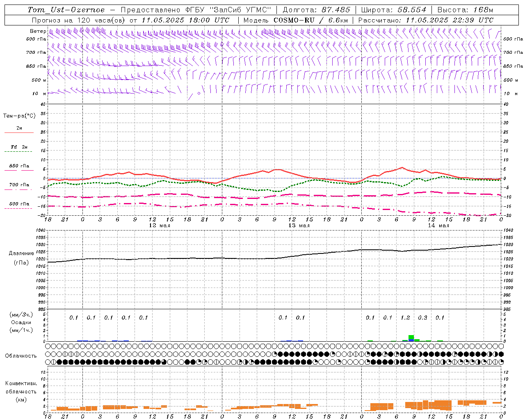Click the 0.3 precipitation value
525x420 pixels.
pos(422,317)
